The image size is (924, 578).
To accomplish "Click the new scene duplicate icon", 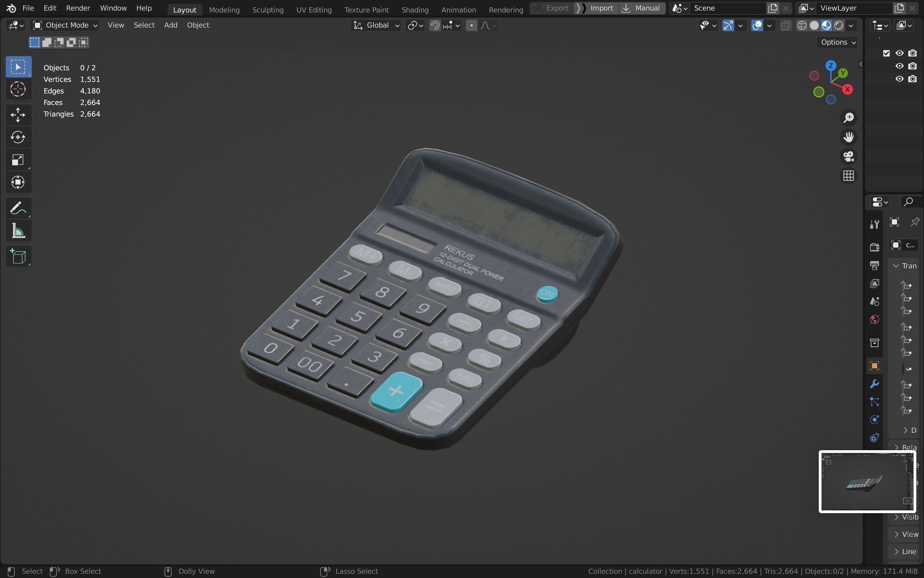I will [x=773, y=8].
